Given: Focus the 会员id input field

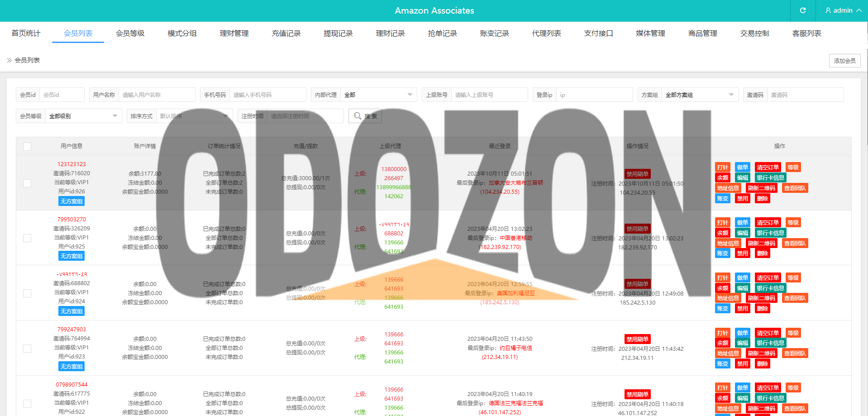Looking at the screenshot, I should 62,95.
